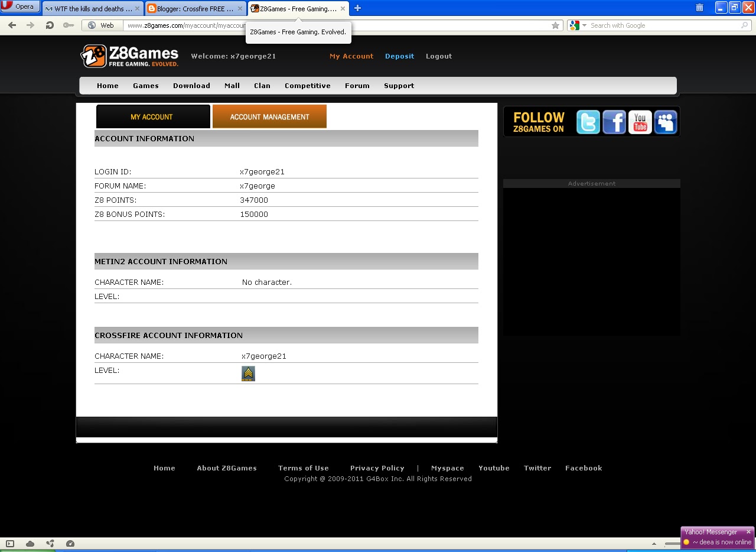Open Forum in the navigation bar
Image resolution: width=756 pixels, height=552 pixels.
(x=357, y=86)
